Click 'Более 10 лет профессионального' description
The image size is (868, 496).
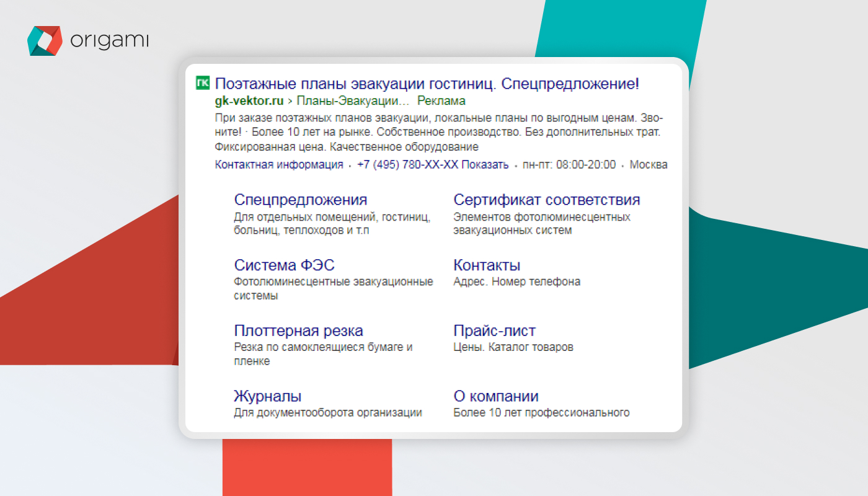click(x=541, y=412)
